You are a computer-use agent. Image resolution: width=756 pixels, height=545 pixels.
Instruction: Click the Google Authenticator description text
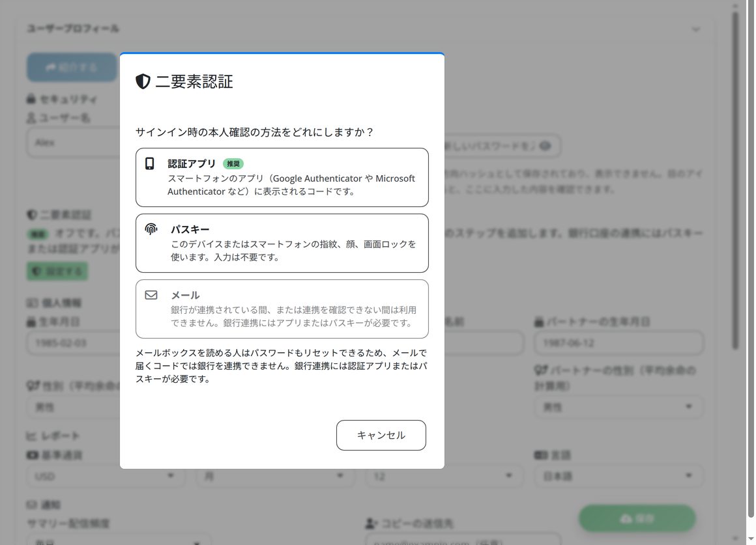coord(291,185)
